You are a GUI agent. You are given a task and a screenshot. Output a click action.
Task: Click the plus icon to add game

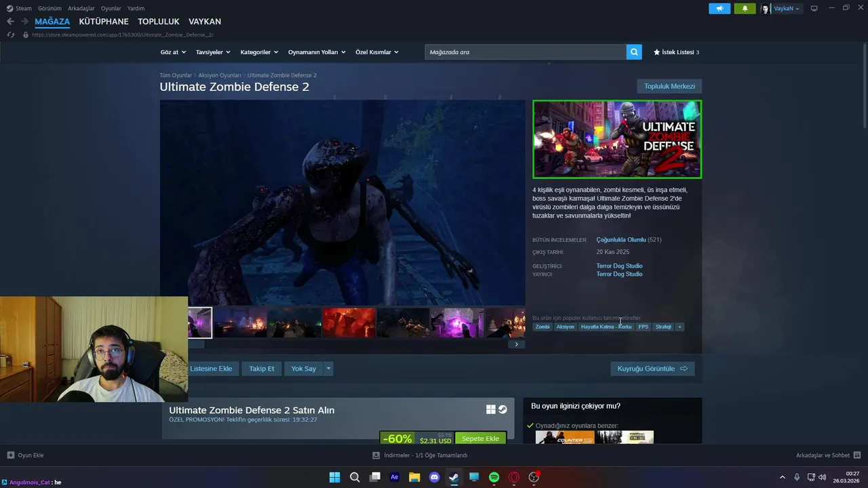[10, 455]
